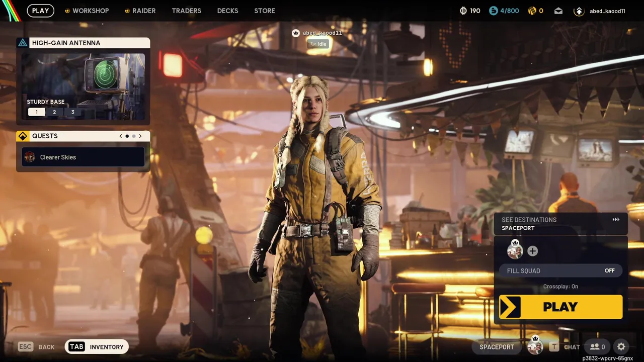Go to the next quest page arrow
The height and width of the screenshot is (362, 644).
click(x=140, y=136)
